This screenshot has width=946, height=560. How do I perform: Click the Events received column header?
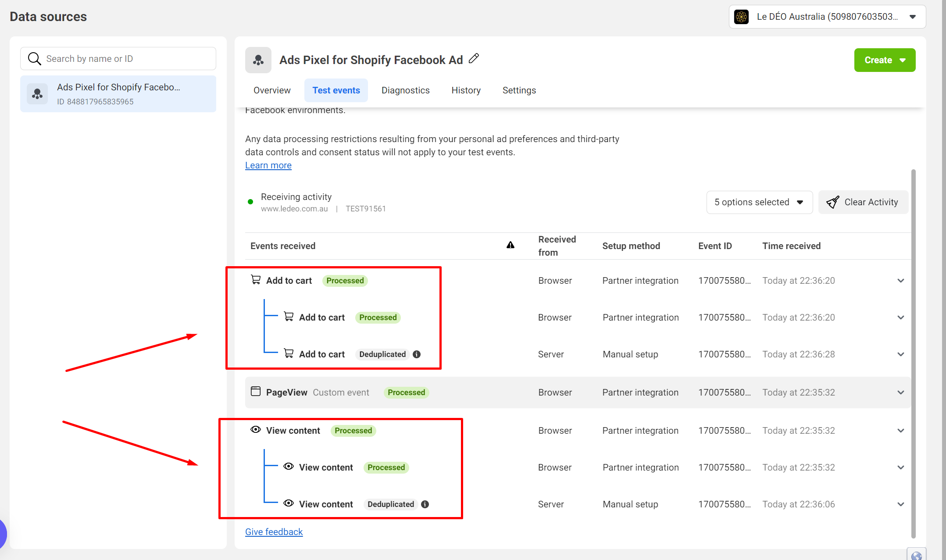tap(283, 246)
